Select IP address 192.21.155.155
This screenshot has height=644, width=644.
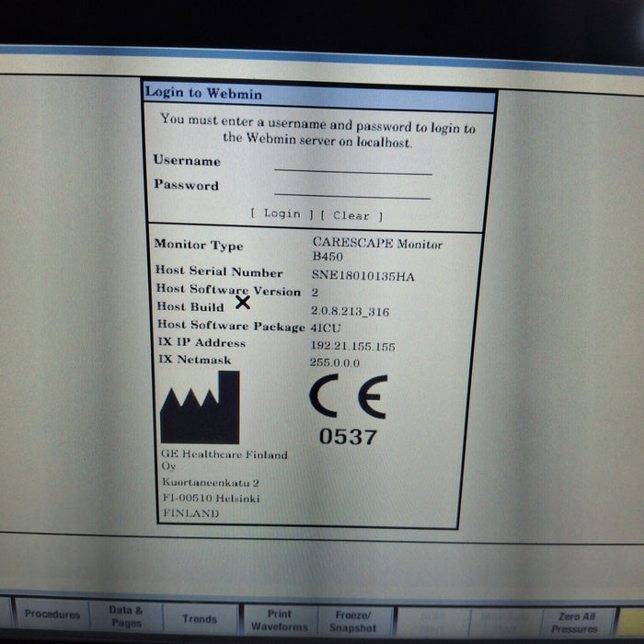point(352,346)
